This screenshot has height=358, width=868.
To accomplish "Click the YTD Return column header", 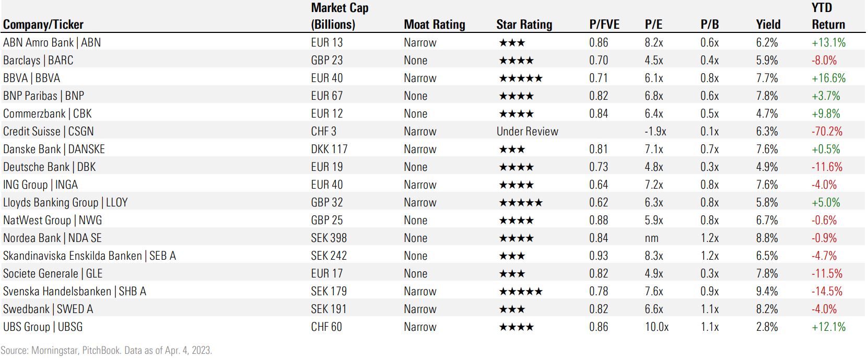I will point(828,16).
